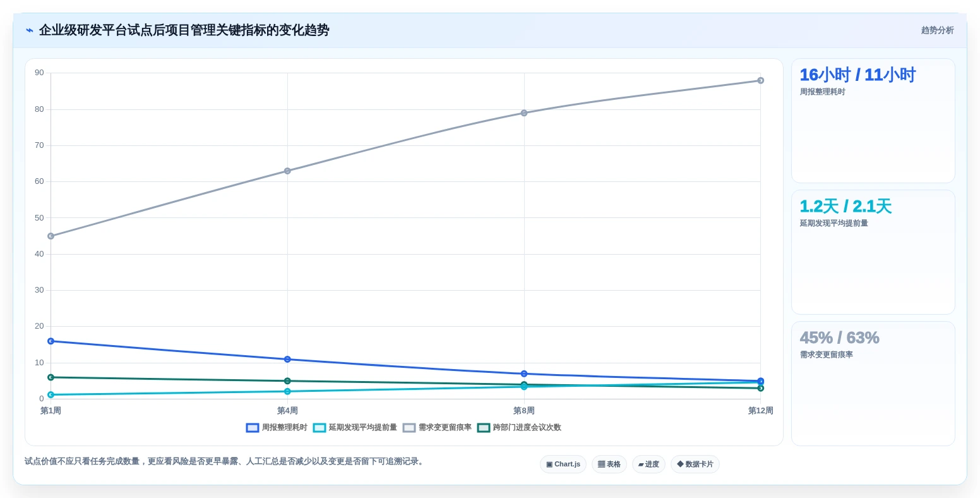This screenshot has height=498, width=980.
Task: Click the blue 周报整理耗时 point at 第8周
Action: pyautogui.click(x=524, y=374)
